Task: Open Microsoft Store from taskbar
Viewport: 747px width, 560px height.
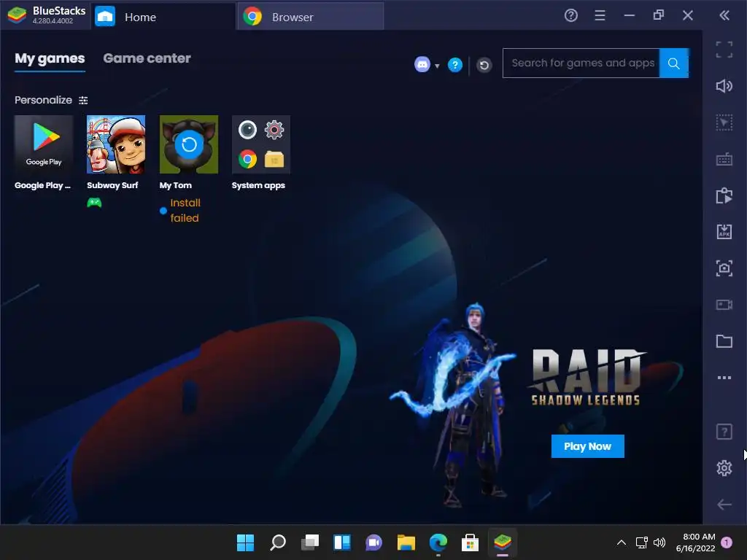Action: [471, 542]
